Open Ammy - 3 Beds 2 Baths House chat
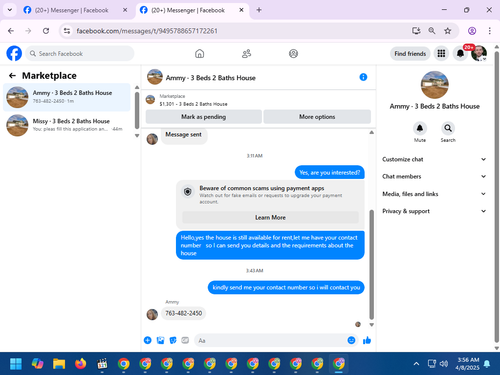This screenshot has width=500, height=375. (67, 97)
